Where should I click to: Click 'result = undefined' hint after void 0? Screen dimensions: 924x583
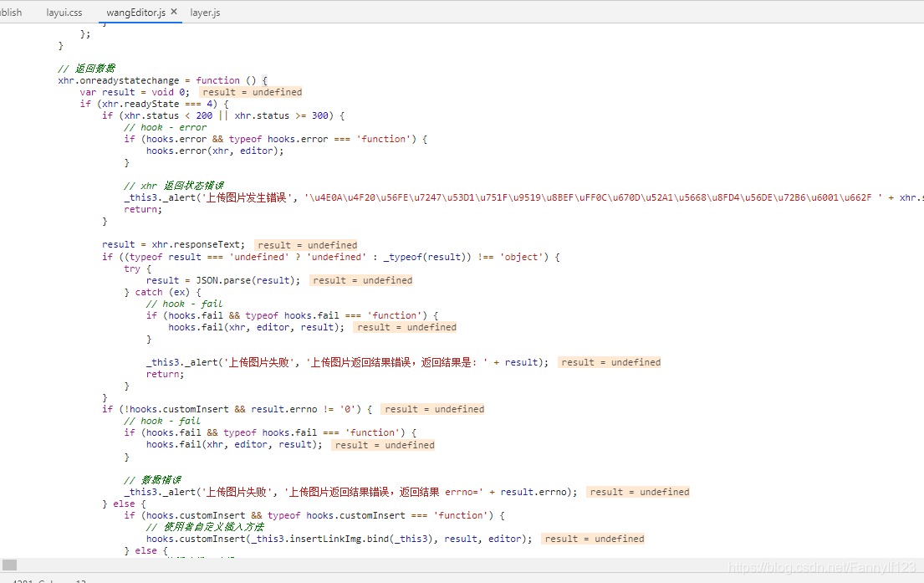click(x=253, y=92)
